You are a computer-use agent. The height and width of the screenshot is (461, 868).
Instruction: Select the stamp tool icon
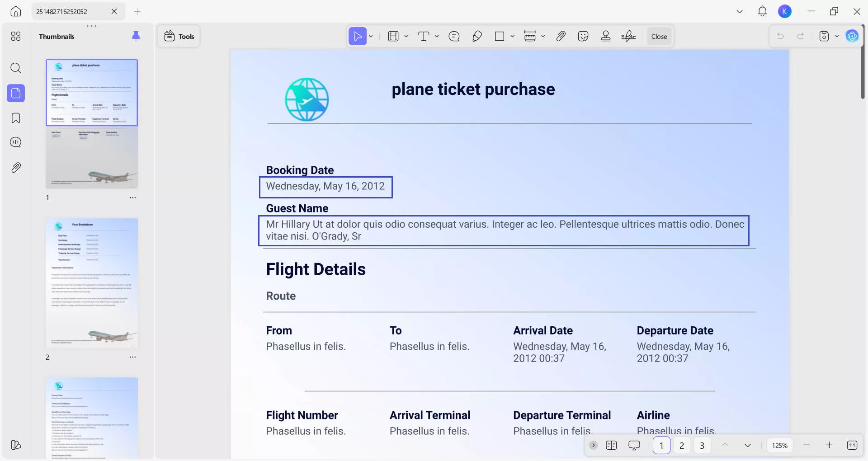pos(606,37)
